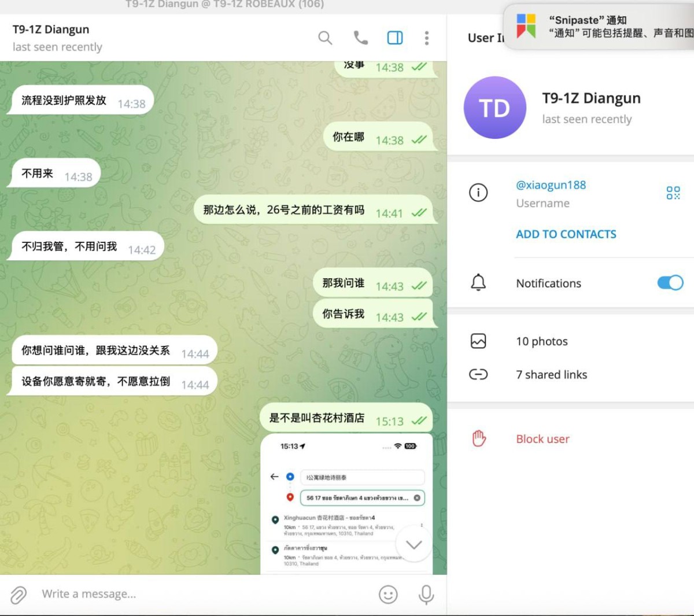Turn off the Notifications switch
Screen dimensions: 694x616
[x=670, y=283]
